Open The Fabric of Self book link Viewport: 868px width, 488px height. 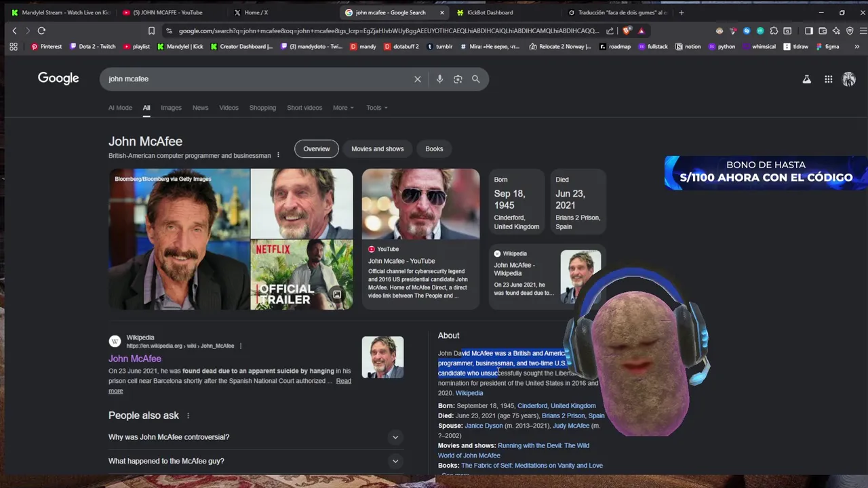click(x=532, y=466)
